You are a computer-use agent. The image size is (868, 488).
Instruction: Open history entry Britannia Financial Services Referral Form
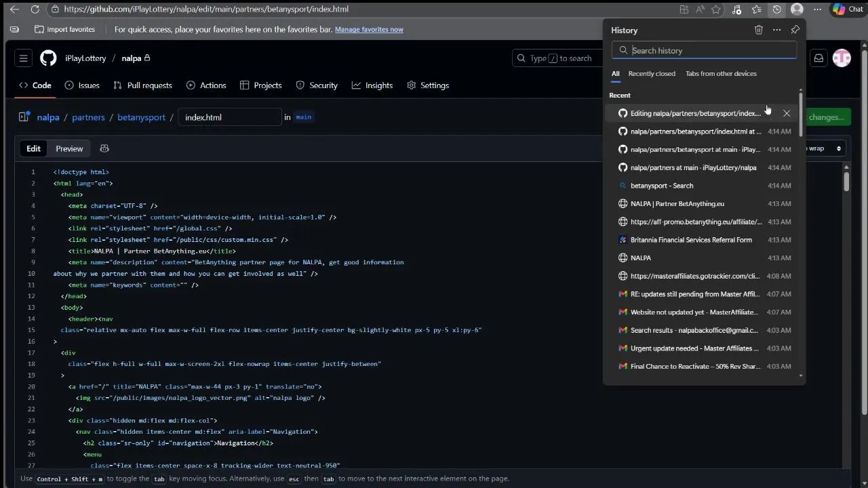pos(703,240)
